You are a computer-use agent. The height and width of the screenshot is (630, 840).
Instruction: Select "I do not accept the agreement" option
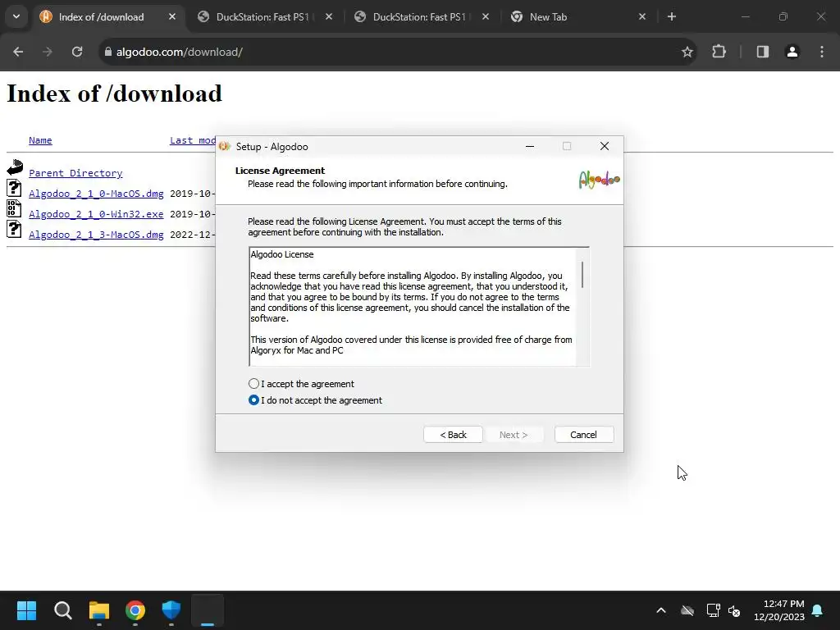pos(254,400)
